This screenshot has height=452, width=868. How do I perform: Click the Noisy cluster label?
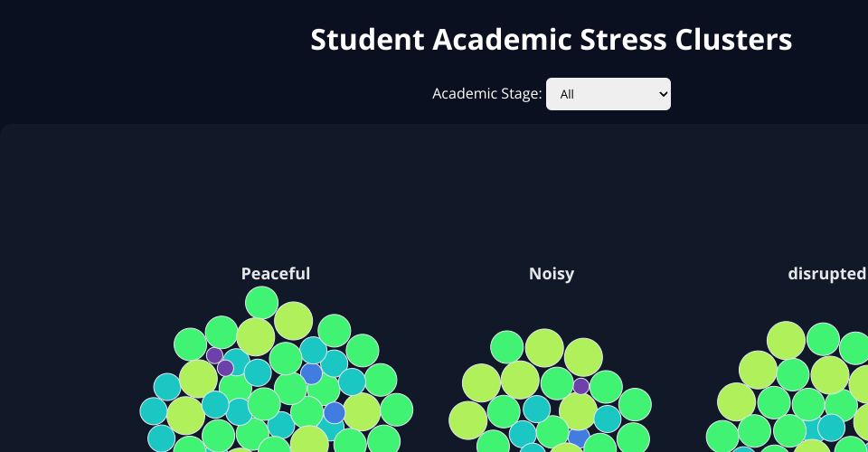tap(552, 273)
